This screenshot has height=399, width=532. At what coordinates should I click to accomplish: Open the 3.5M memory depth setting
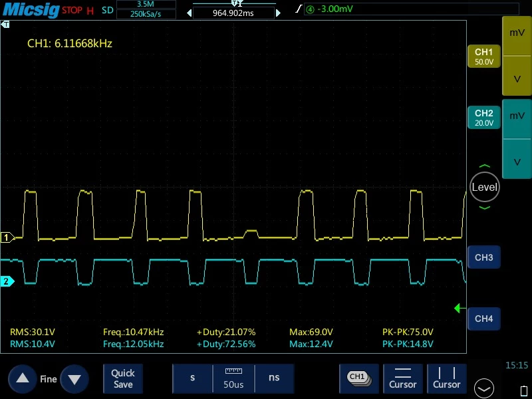click(146, 4)
